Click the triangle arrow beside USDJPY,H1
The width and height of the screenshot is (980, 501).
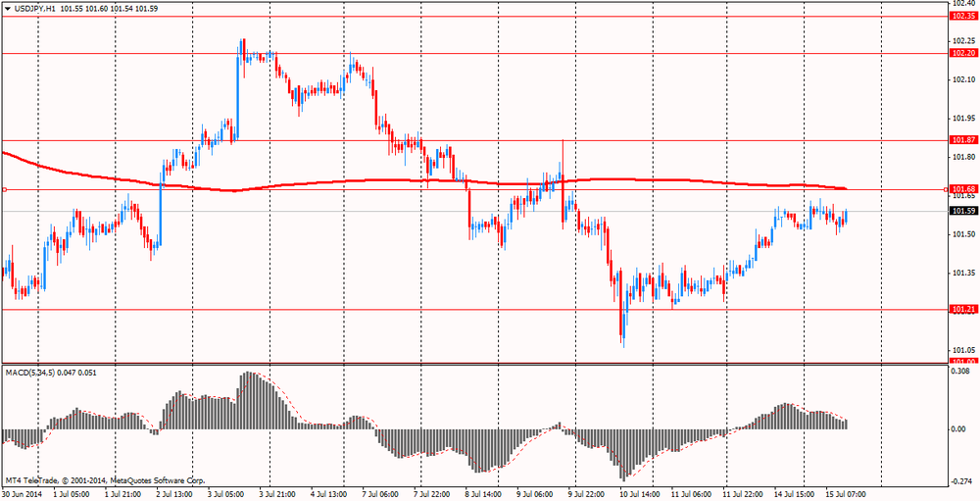tap(6, 7)
